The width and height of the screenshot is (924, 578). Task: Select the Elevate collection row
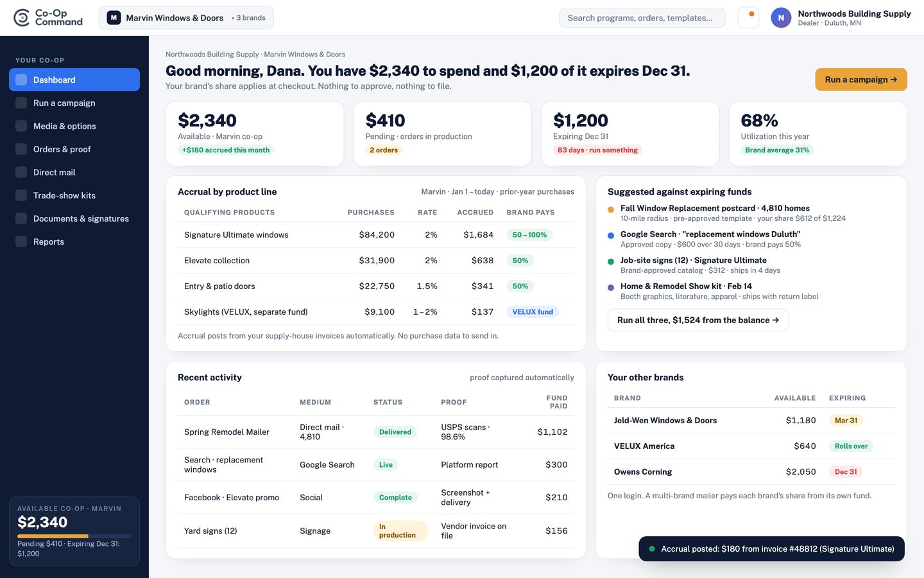pyautogui.click(x=376, y=261)
